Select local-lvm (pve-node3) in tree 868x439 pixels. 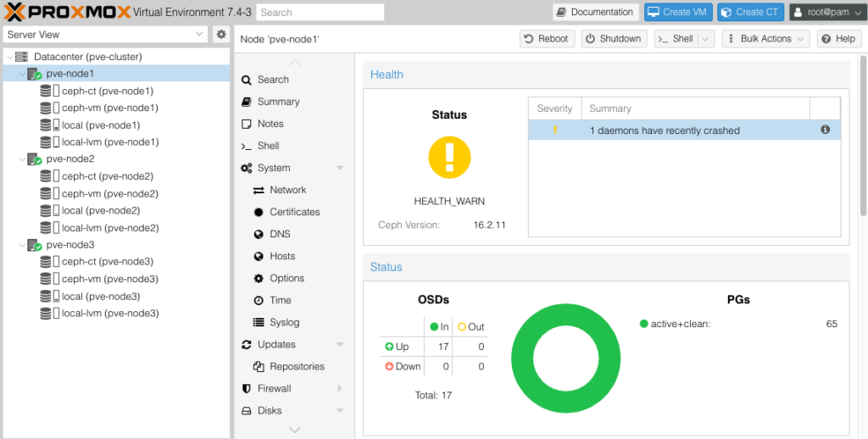(x=110, y=314)
